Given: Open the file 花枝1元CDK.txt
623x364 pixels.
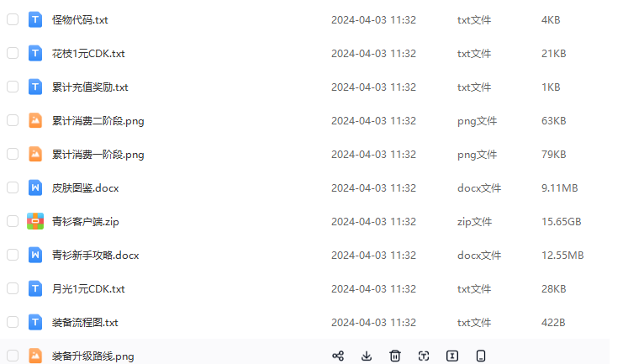Looking at the screenshot, I should coord(88,53).
